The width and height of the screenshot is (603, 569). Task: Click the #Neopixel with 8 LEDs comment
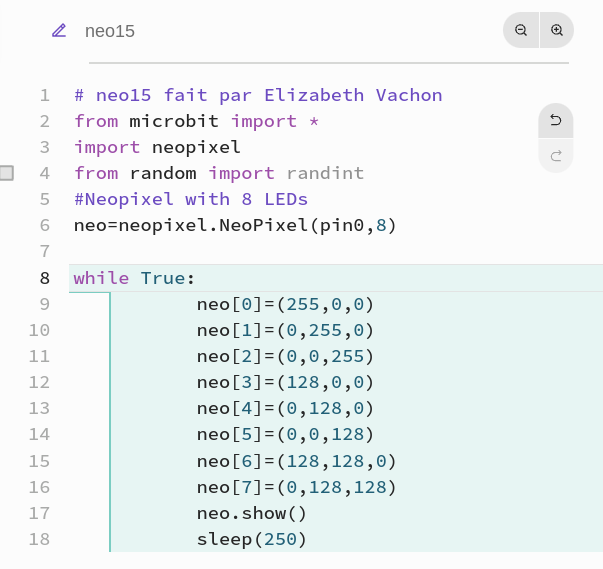click(191, 200)
